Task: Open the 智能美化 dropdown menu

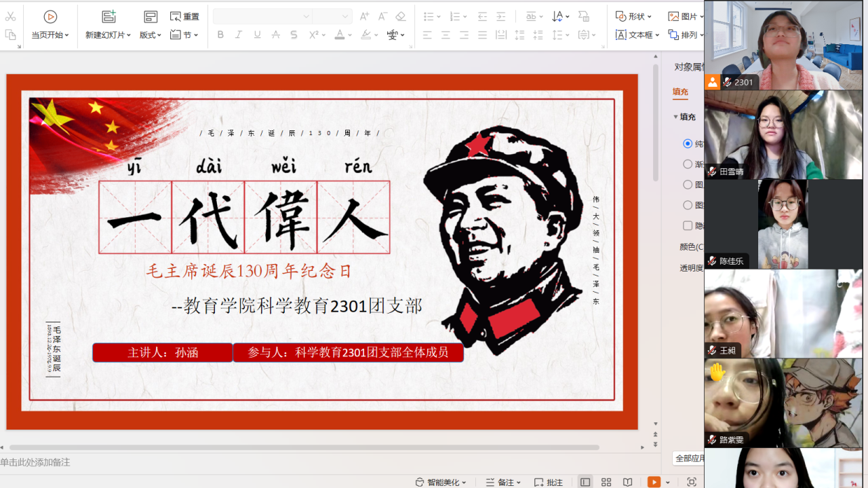Action: (x=441, y=482)
